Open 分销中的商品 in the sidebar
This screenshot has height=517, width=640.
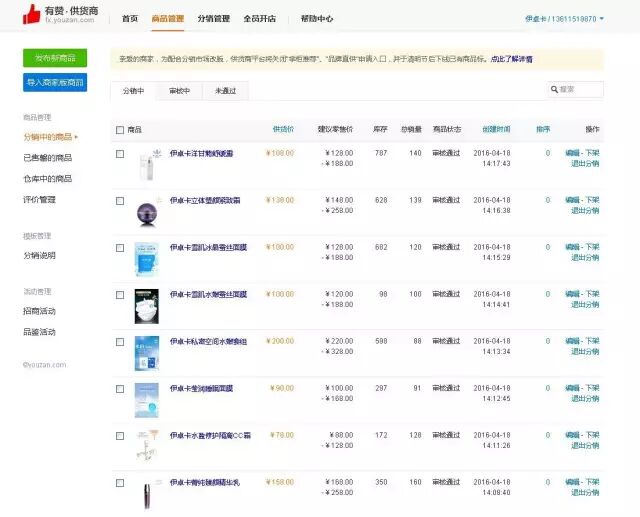click(48, 137)
